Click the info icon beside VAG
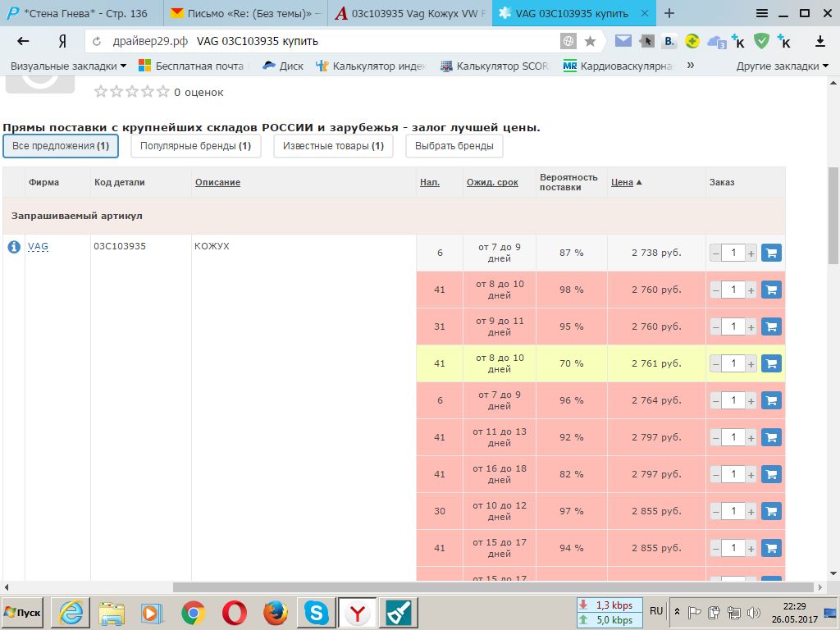Screen dimensions: 840x630 14,246
